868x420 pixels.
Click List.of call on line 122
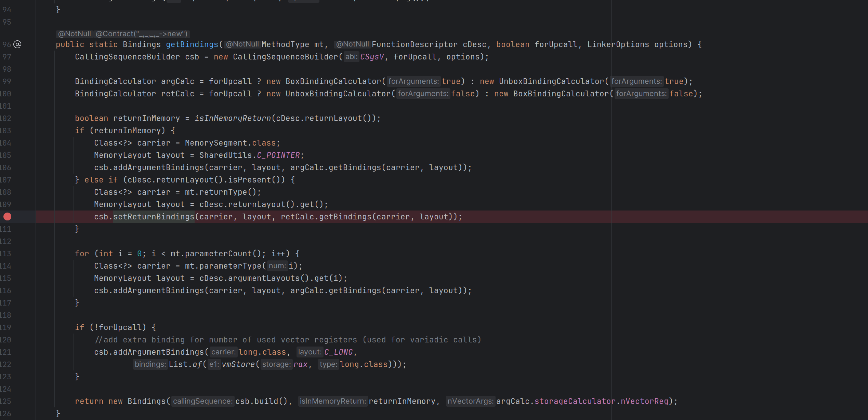click(185, 364)
